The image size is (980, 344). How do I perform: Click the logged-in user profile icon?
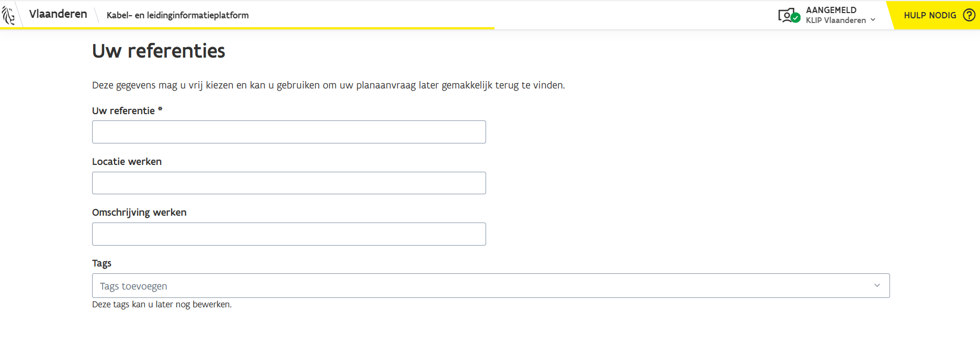[x=786, y=15]
